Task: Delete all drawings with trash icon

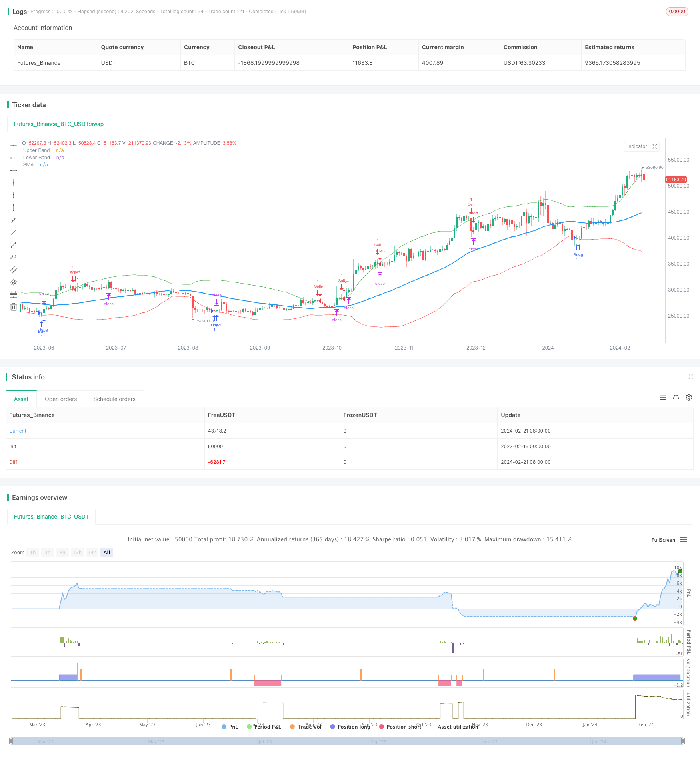Action: point(14,307)
